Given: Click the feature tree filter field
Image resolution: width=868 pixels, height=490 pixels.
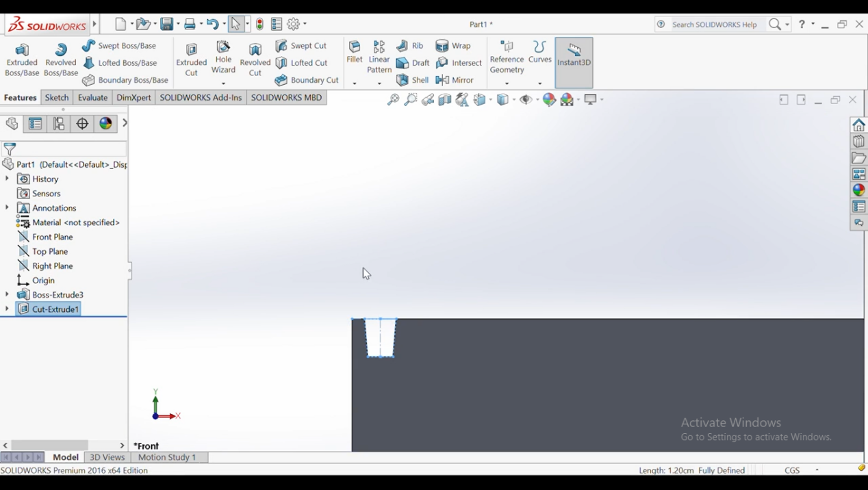Looking at the screenshot, I should coord(65,149).
